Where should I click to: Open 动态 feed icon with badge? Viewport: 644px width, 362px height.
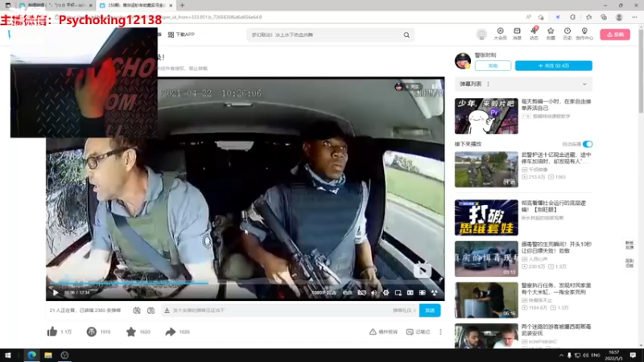pyautogui.click(x=534, y=34)
